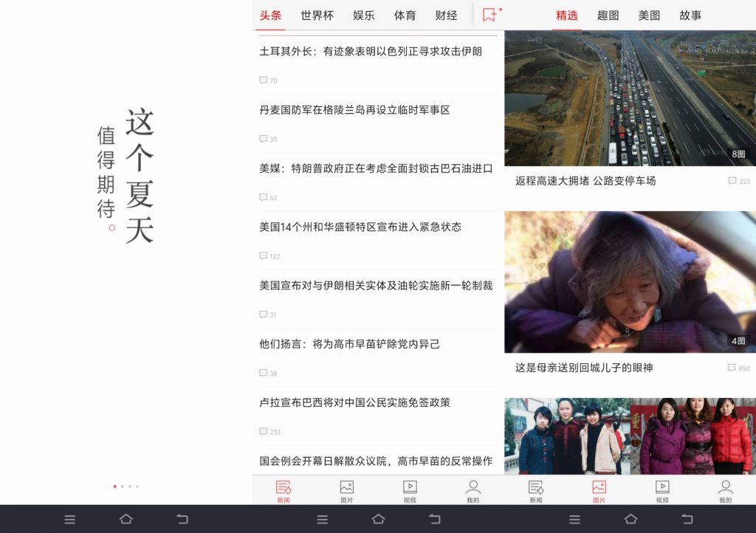The image size is (756, 533).
Task: Open 我的 profile in the middle screen's bottom bar
Action: click(473, 491)
